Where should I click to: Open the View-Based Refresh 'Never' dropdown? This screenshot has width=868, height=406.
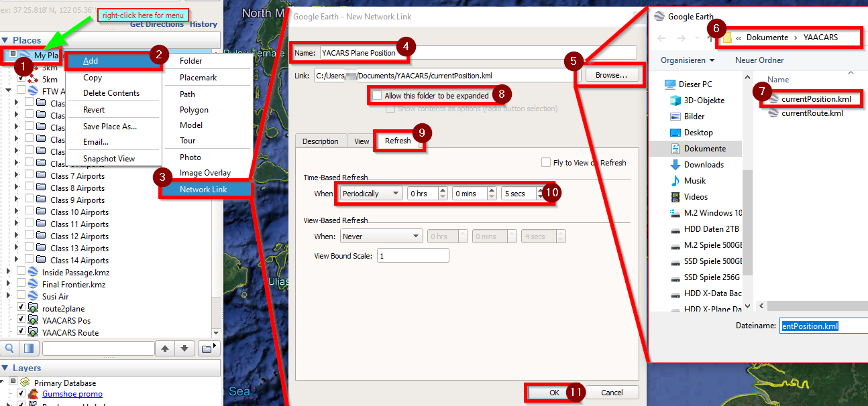tap(380, 236)
